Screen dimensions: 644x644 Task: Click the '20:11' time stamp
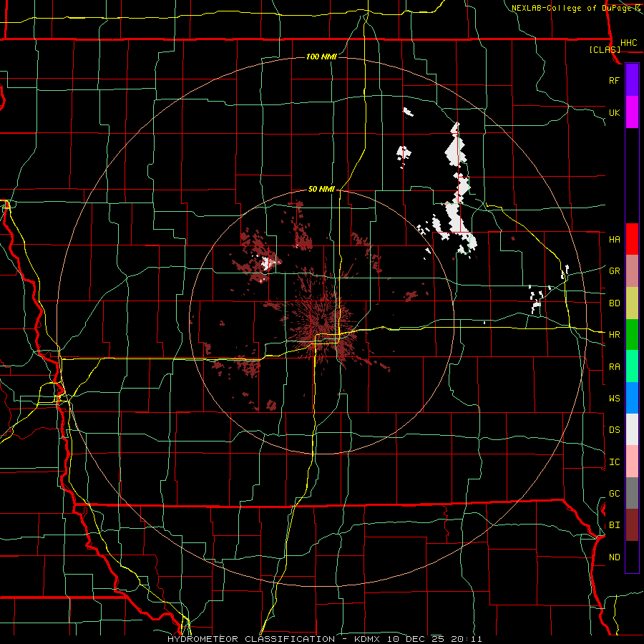466,639
